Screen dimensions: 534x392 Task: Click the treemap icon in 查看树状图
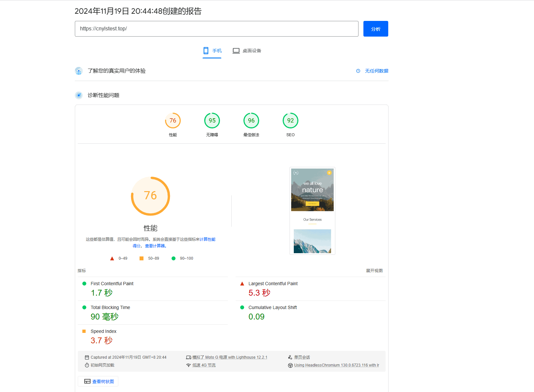click(x=87, y=381)
